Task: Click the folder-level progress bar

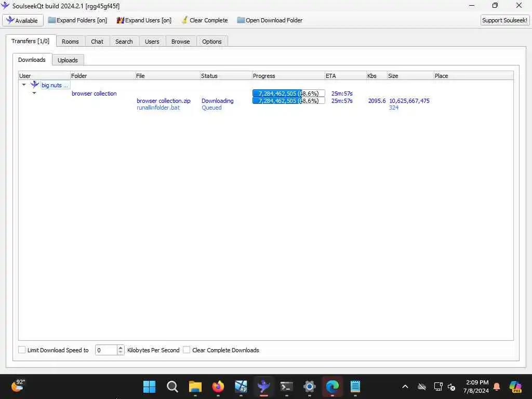Action: pyautogui.click(x=289, y=94)
